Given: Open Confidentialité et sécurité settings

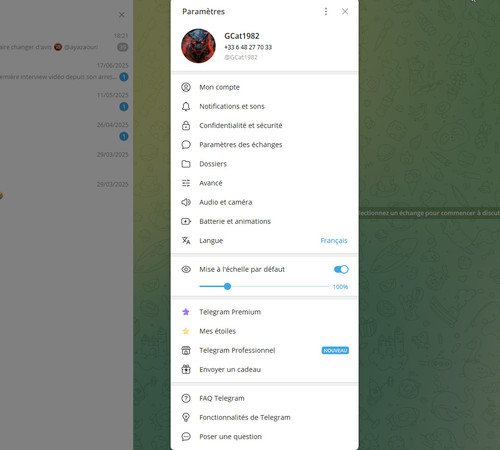Looking at the screenshot, I should click(265, 126).
